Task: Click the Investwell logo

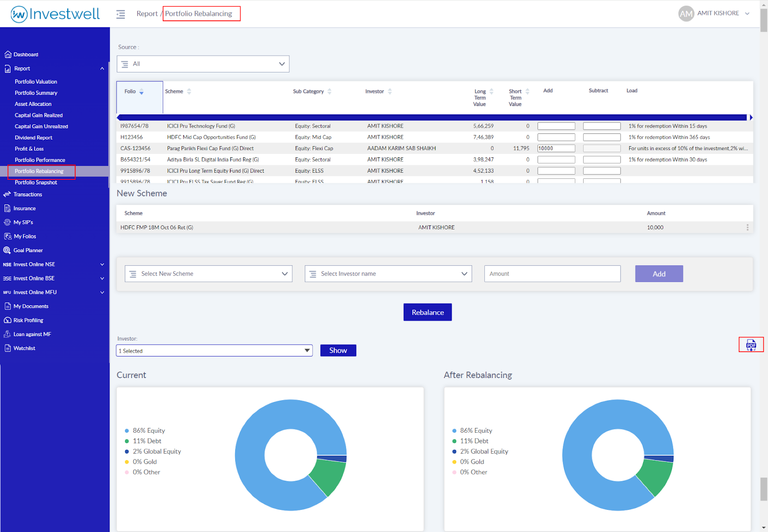Action: (55, 14)
